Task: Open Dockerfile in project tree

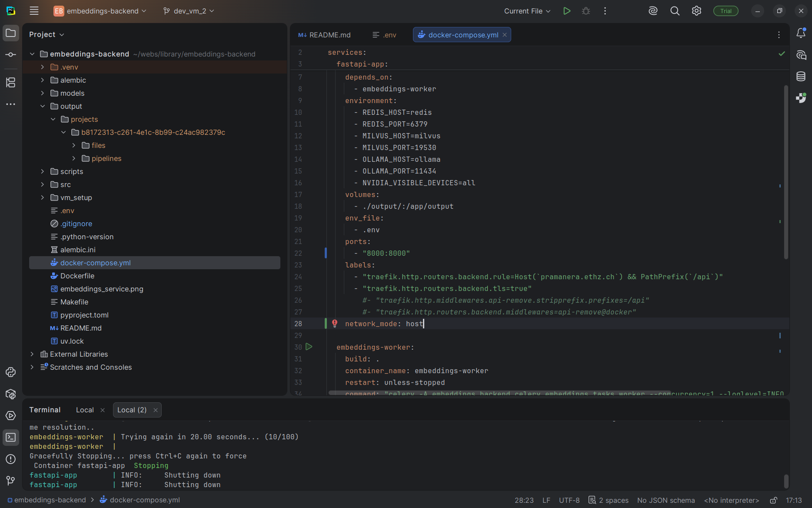Action: pyautogui.click(x=77, y=276)
